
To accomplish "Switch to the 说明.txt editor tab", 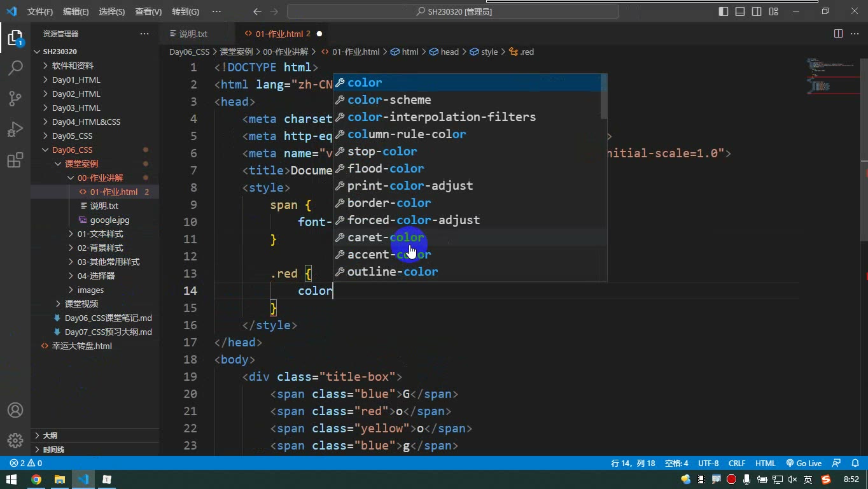I will pos(193,34).
